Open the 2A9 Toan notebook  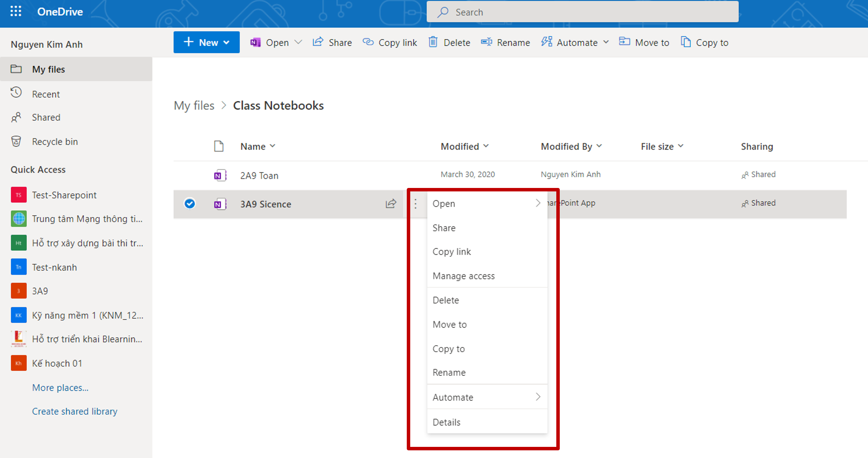pos(259,175)
